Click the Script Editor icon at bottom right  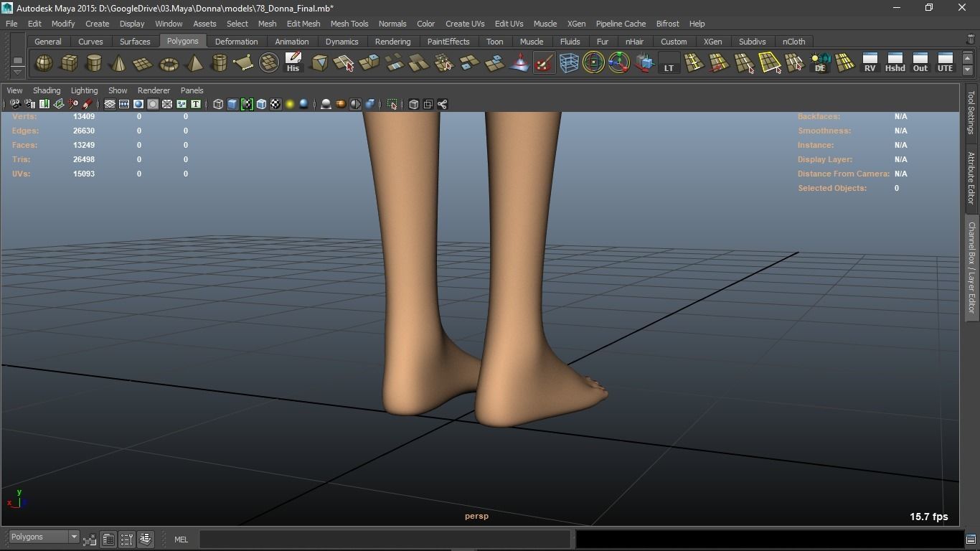tap(971, 539)
